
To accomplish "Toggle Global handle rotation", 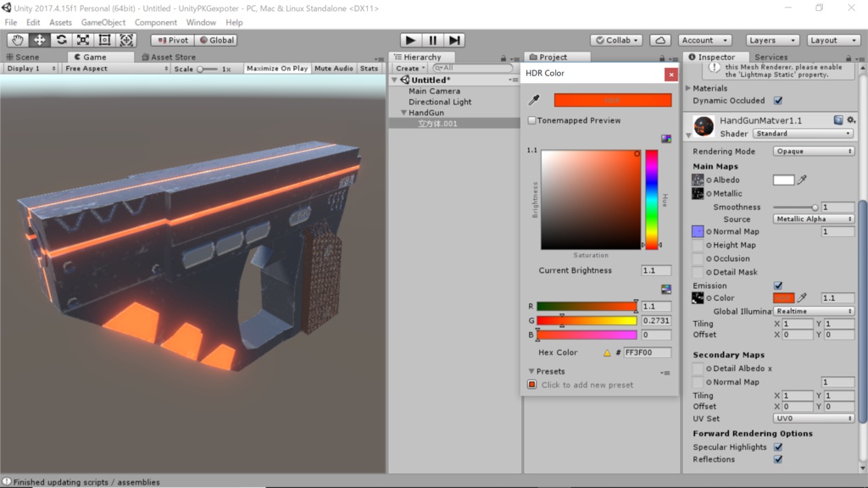I will pos(216,41).
